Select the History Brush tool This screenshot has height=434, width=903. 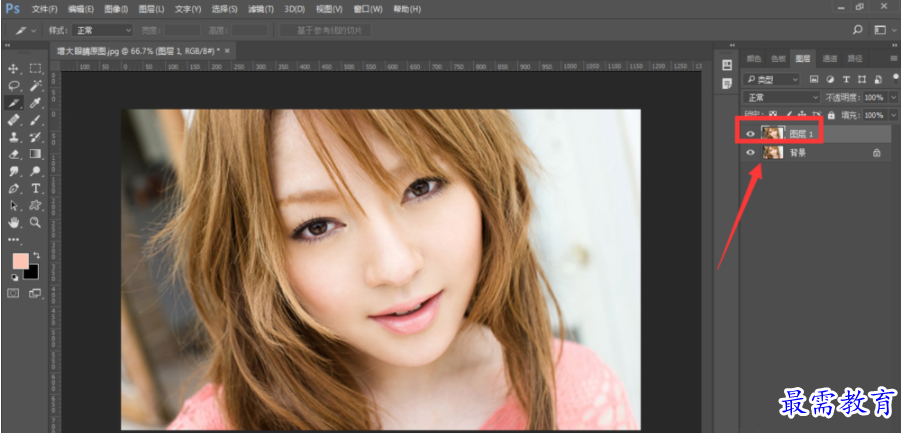point(36,137)
